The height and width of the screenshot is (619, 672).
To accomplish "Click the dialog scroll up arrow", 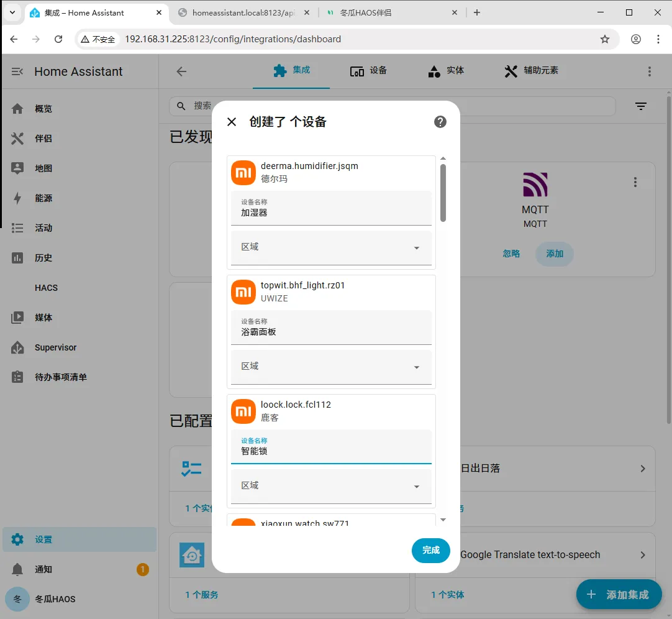I will coord(443,158).
